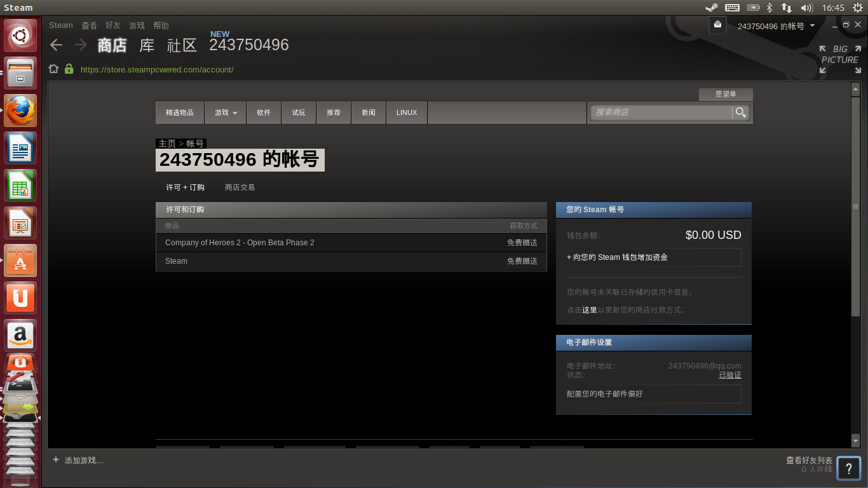Open the 好友 menu
Image resolution: width=868 pixels, height=488 pixels.
coord(113,25)
